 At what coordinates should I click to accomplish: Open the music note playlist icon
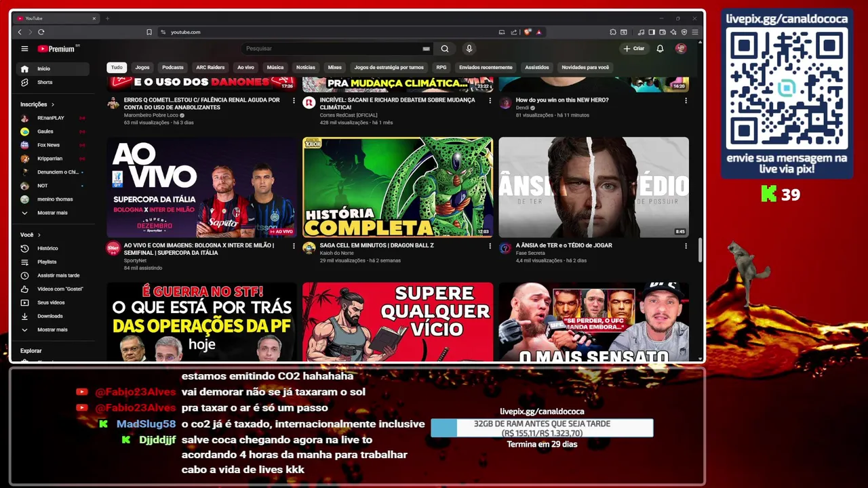click(641, 32)
